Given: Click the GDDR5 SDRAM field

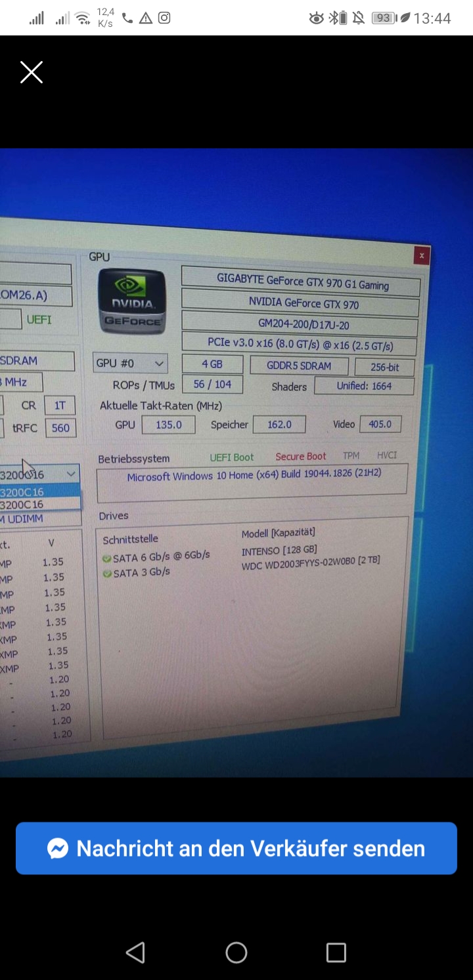Looking at the screenshot, I should pyautogui.click(x=299, y=366).
